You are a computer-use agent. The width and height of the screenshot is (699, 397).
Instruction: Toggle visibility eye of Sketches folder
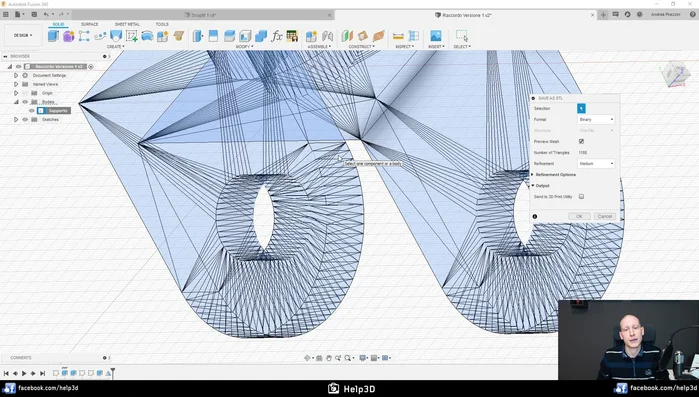tap(25, 119)
